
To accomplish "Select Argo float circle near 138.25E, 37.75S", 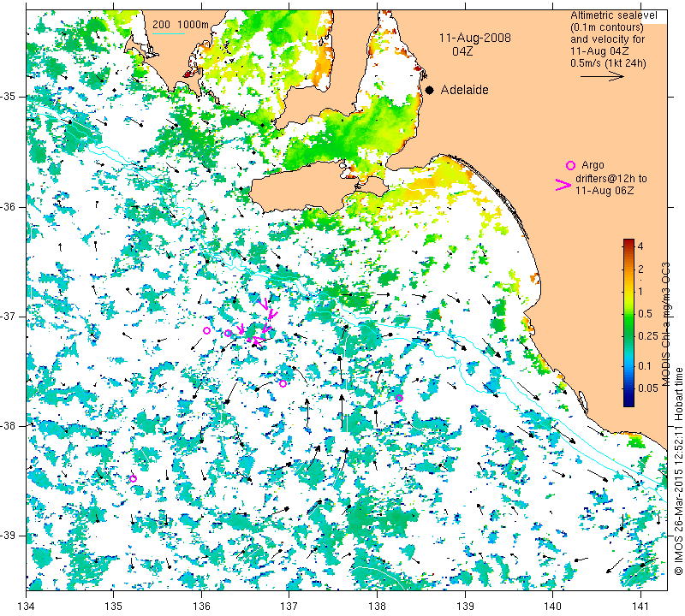I will click(x=399, y=398).
